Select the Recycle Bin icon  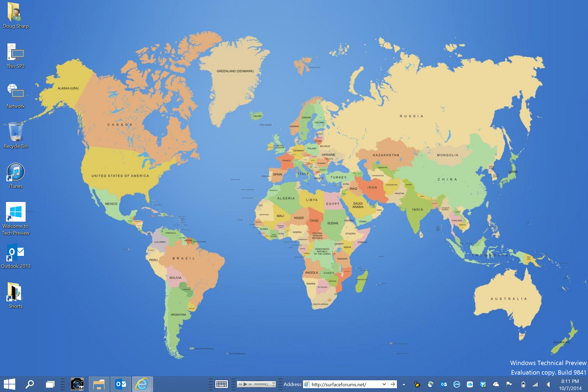[16, 136]
